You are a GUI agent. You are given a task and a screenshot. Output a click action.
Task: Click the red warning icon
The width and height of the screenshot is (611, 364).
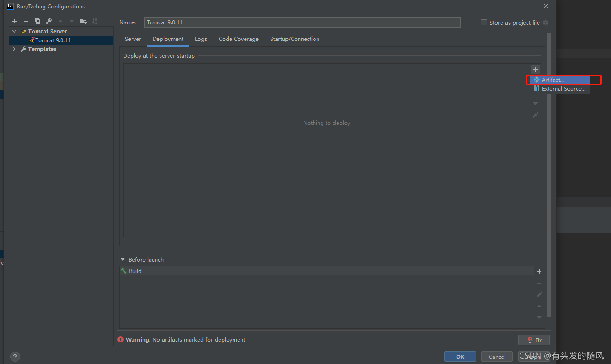121,339
